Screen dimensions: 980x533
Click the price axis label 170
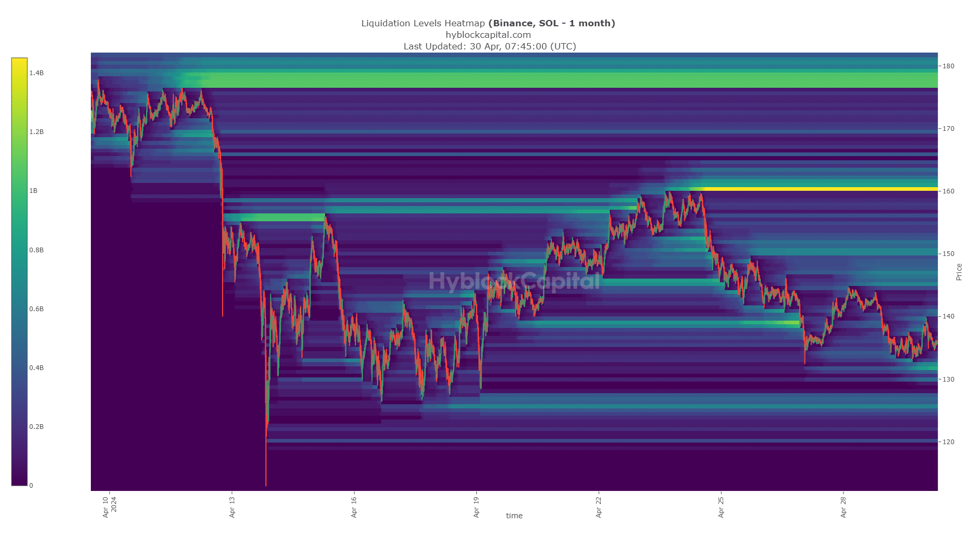(948, 128)
